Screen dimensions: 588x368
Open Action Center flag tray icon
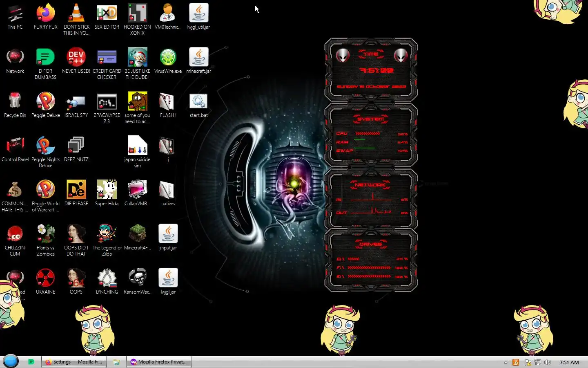pyautogui.click(x=528, y=362)
